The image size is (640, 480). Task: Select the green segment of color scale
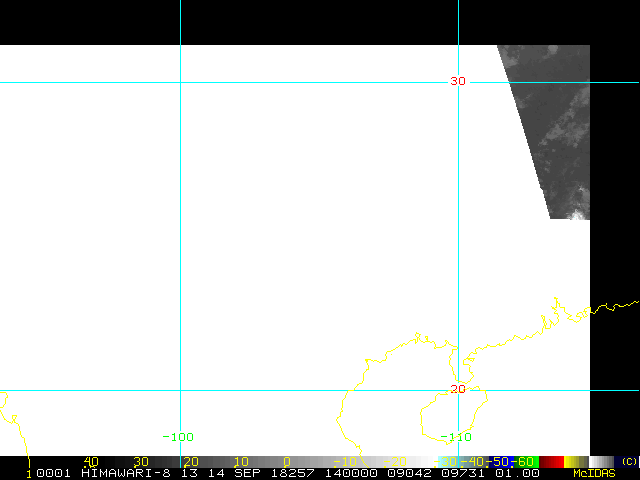pyautogui.click(x=527, y=462)
